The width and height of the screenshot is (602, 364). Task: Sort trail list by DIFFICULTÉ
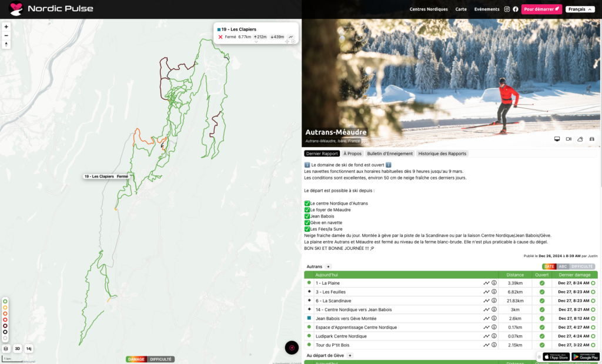582,266
